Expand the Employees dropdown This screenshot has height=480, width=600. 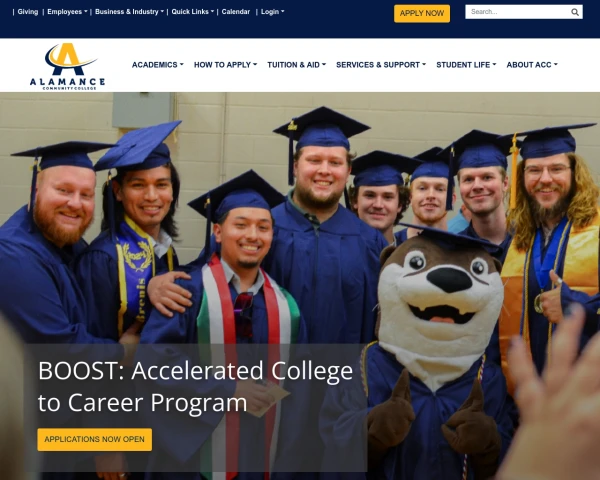67,12
